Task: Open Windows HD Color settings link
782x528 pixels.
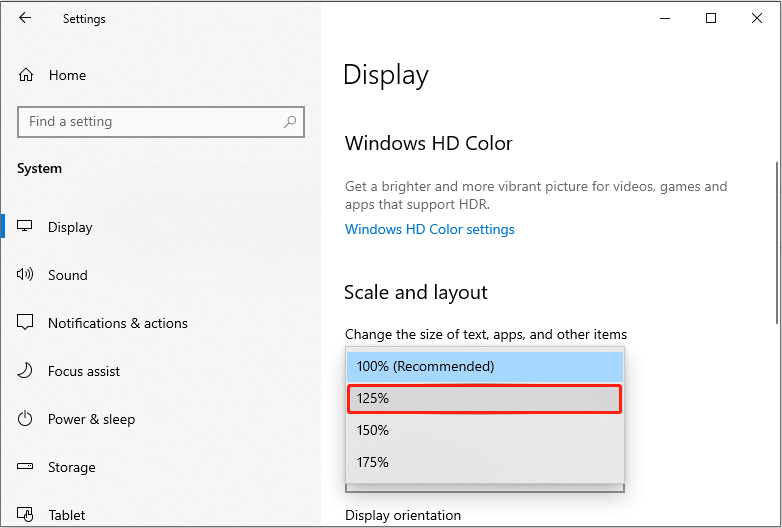Action: [429, 229]
